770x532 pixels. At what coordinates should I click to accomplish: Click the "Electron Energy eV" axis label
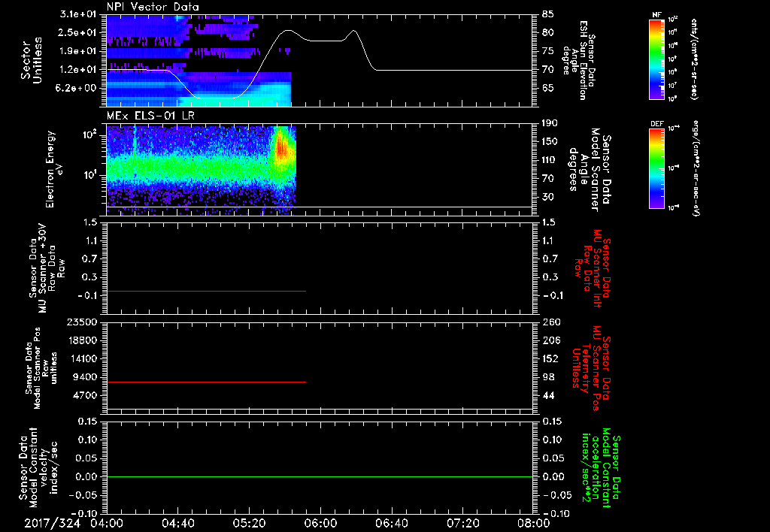pyautogui.click(x=55, y=169)
